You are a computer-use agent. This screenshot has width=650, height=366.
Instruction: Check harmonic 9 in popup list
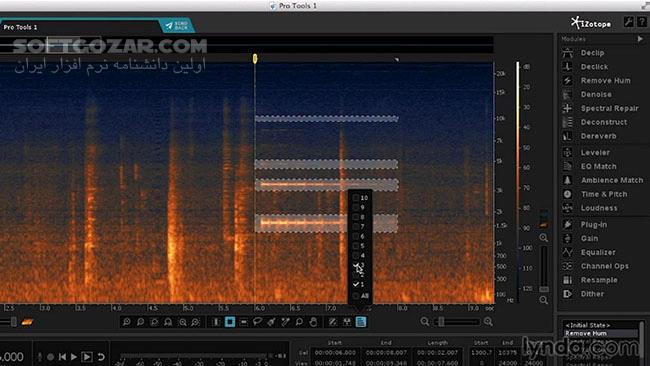[x=356, y=207]
